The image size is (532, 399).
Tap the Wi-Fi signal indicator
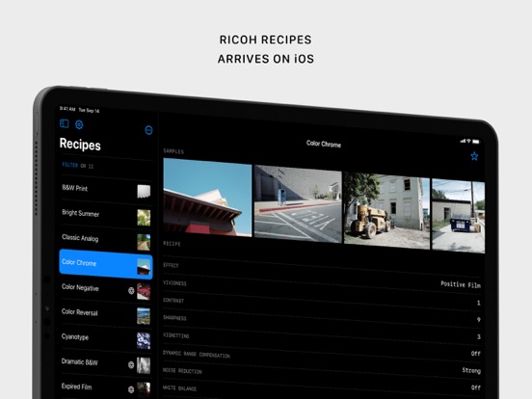click(x=468, y=141)
